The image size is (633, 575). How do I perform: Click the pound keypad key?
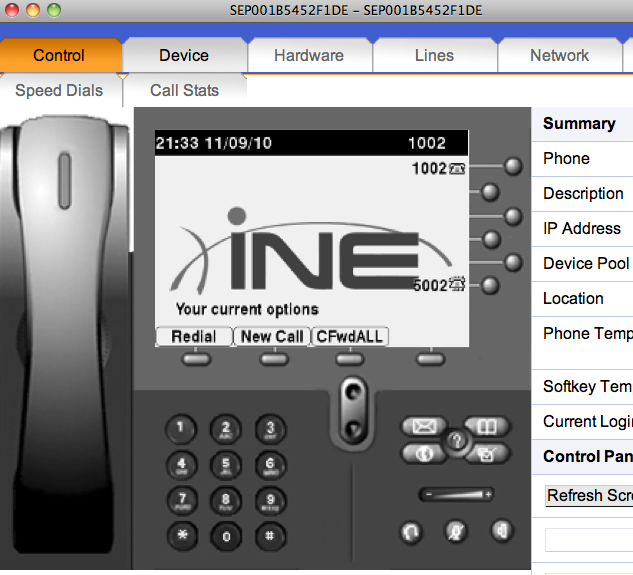click(x=270, y=536)
